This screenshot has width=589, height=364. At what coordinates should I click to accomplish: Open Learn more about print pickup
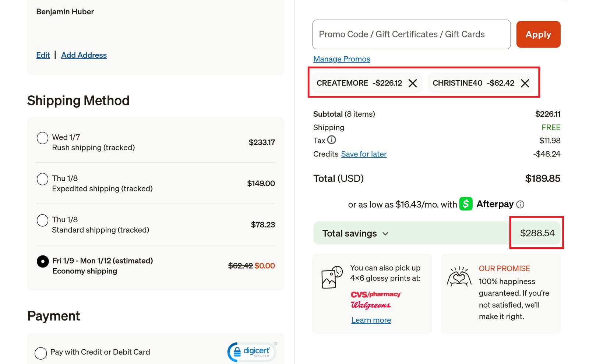[x=371, y=320]
